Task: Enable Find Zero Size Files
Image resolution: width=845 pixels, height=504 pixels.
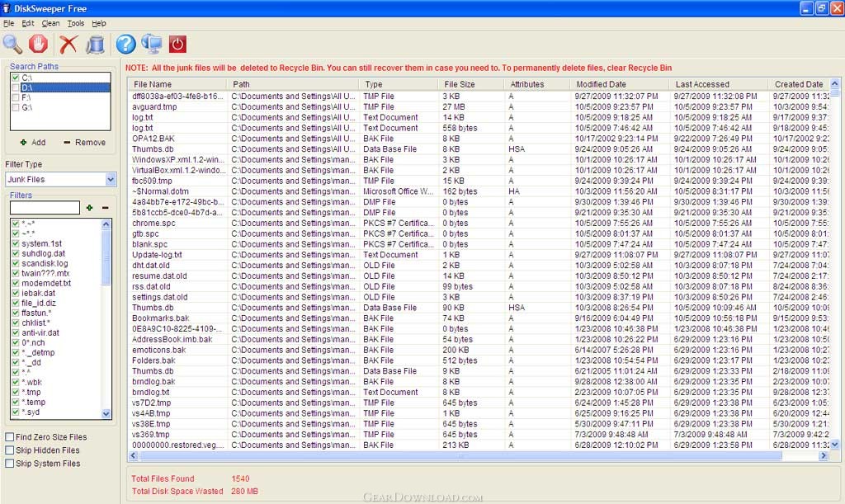Action: (10, 437)
